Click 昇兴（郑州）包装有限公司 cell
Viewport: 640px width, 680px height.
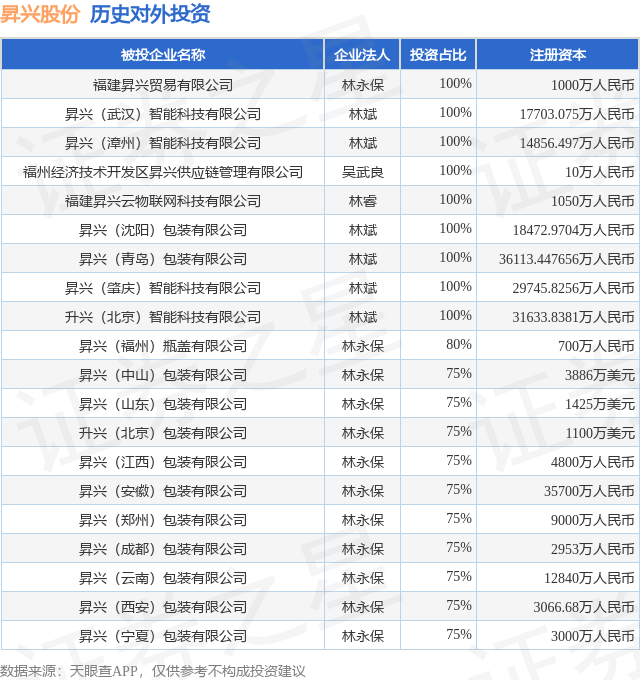[163, 520]
